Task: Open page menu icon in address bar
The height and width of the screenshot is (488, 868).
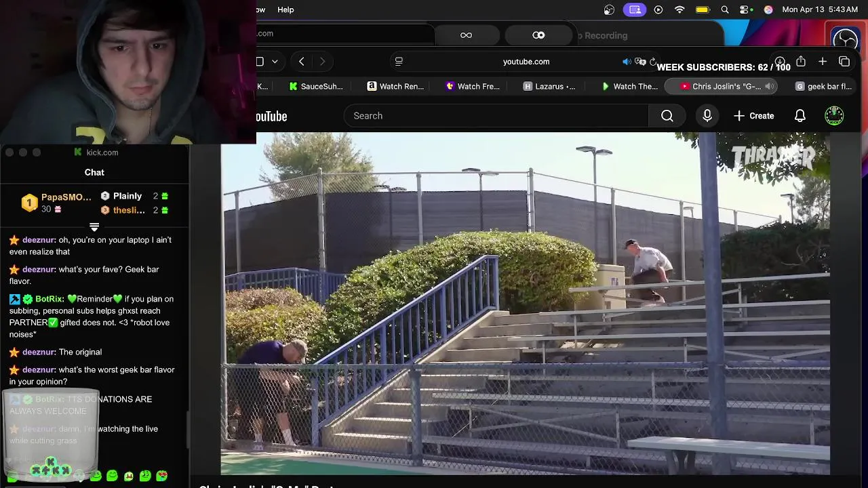Action: coord(399,62)
